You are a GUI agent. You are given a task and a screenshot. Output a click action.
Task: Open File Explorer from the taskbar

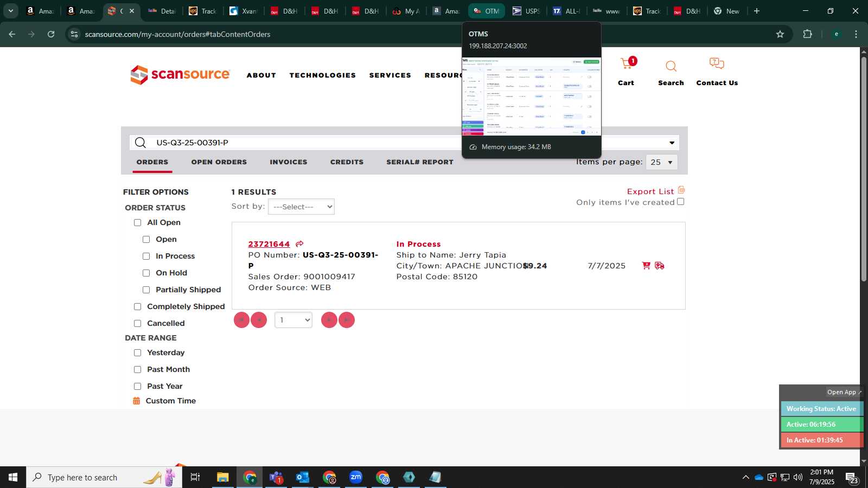pyautogui.click(x=223, y=477)
